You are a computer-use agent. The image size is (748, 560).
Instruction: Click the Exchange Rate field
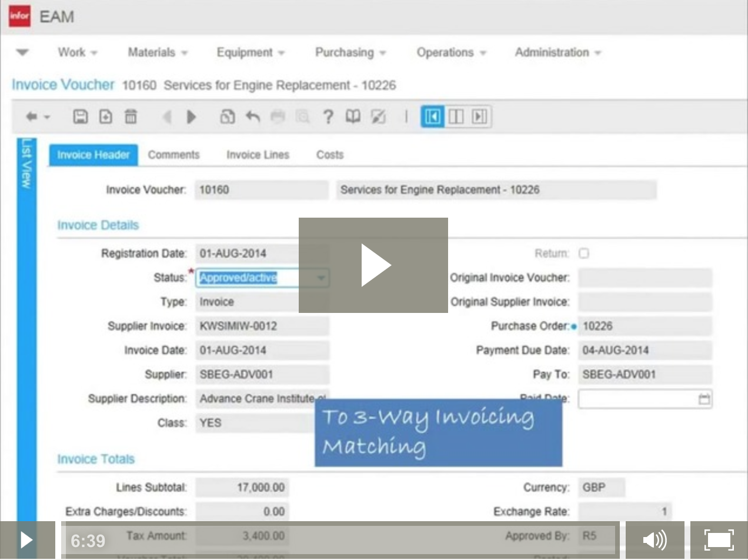[x=625, y=511]
